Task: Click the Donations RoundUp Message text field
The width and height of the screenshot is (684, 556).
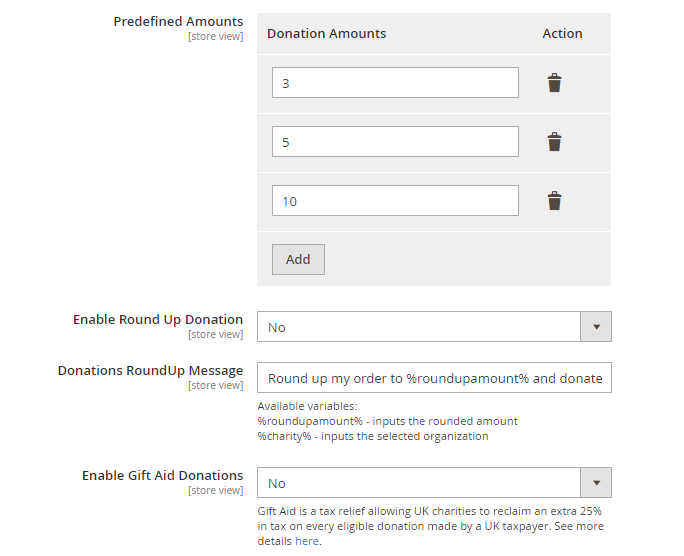Action: [x=434, y=378]
